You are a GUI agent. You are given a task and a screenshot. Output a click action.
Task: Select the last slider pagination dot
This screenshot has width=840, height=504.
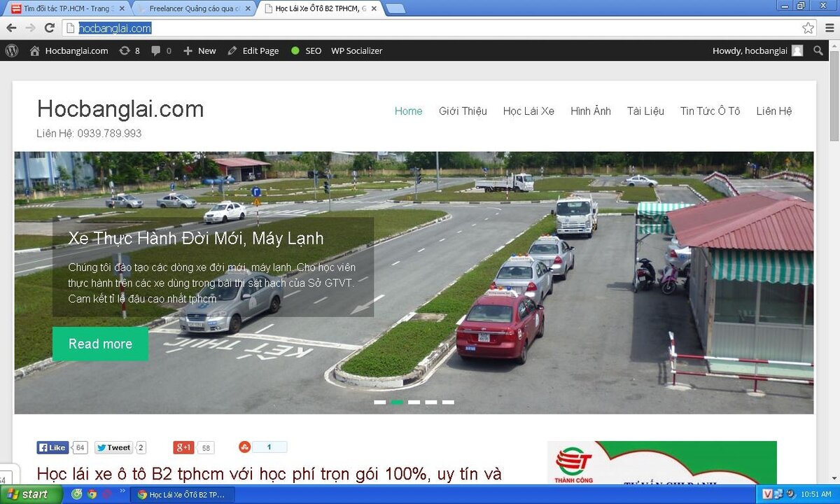tap(448, 402)
